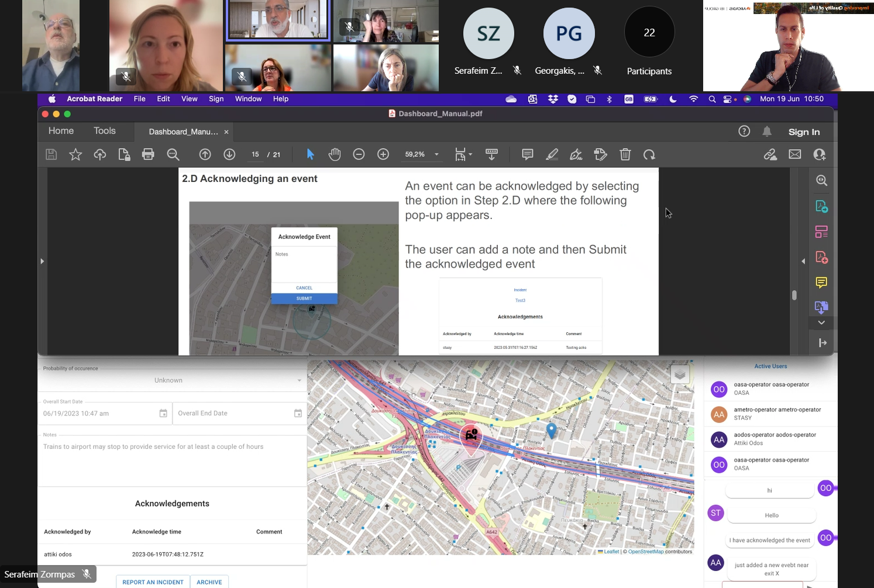
Task: Select the Hand pan tool
Action: [x=335, y=154]
